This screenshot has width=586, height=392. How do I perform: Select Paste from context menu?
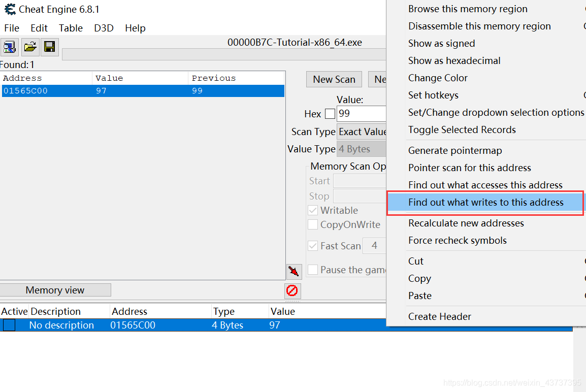419,296
